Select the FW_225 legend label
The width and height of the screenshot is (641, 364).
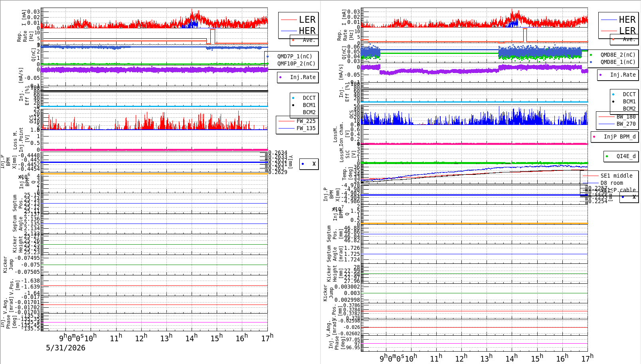306,121
